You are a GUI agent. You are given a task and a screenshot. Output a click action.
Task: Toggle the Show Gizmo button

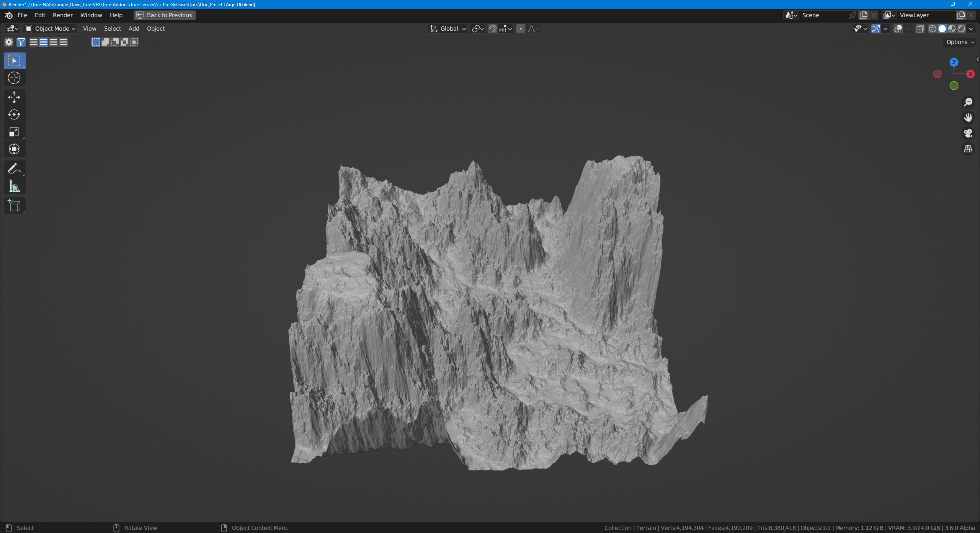tap(875, 29)
